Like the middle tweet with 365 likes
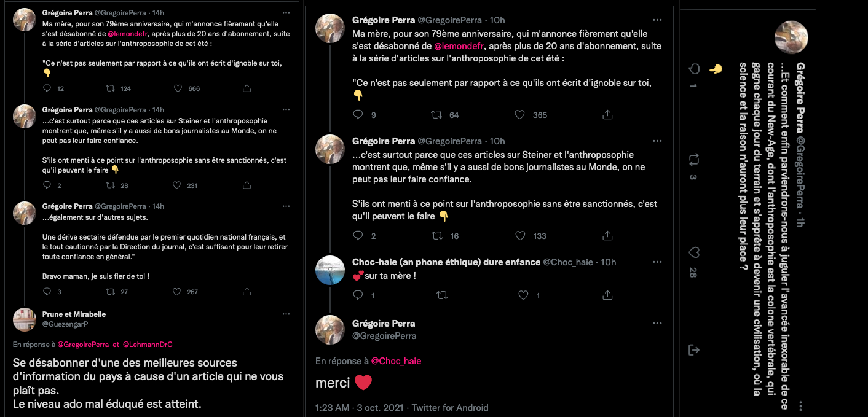This screenshot has width=868, height=417. [x=519, y=115]
